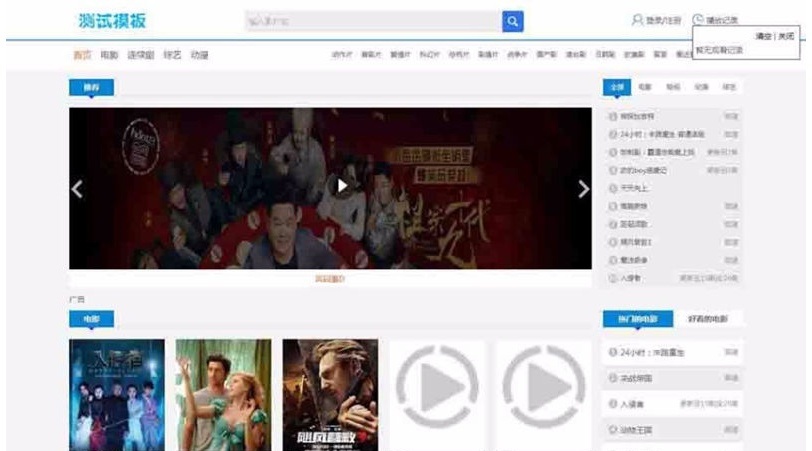
Task: Click the first gray play placeholder thumbnail
Action: 437,385
